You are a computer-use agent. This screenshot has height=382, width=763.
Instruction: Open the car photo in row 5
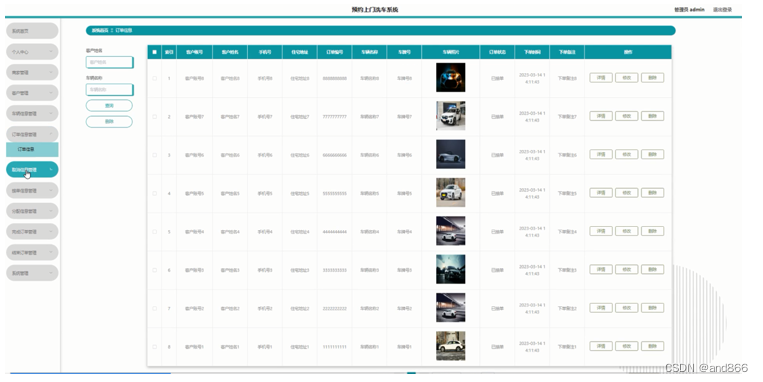click(451, 231)
